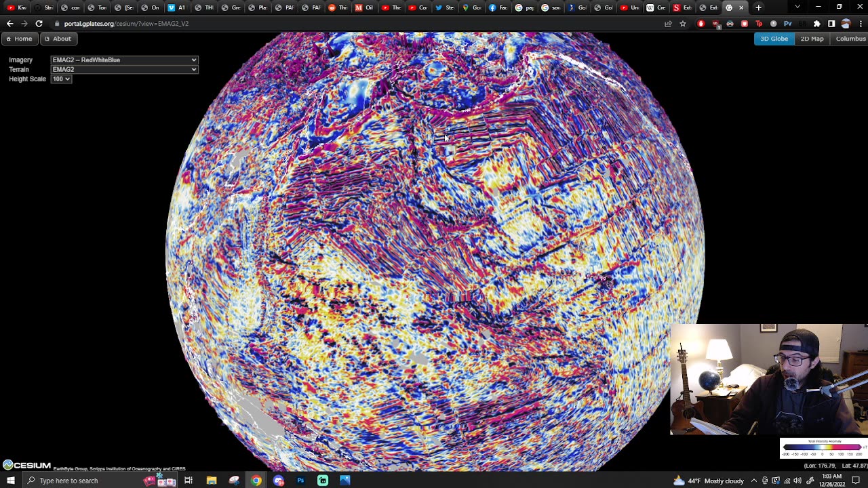Image resolution: width=868 pixels, height=488 pixels.
Task: Switch to the Wikipedia tab 'Ce'
Action: coord(655,7)
